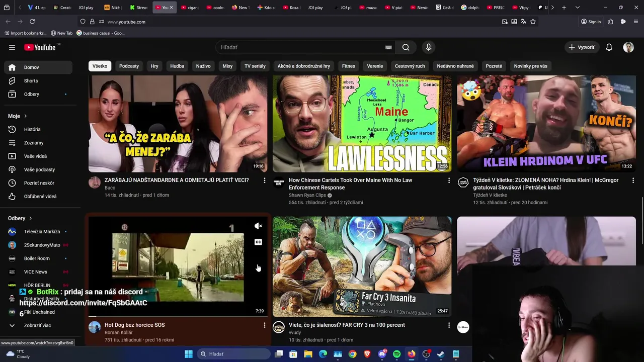Open the Televízia Markíza subscription
This screenshot has width=644, height=362.
point(38,232)
